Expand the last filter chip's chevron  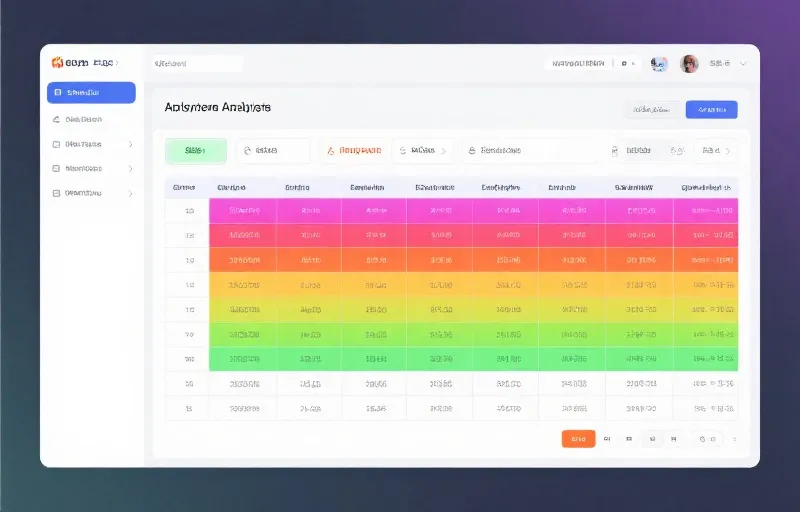[x=728, y=151]
